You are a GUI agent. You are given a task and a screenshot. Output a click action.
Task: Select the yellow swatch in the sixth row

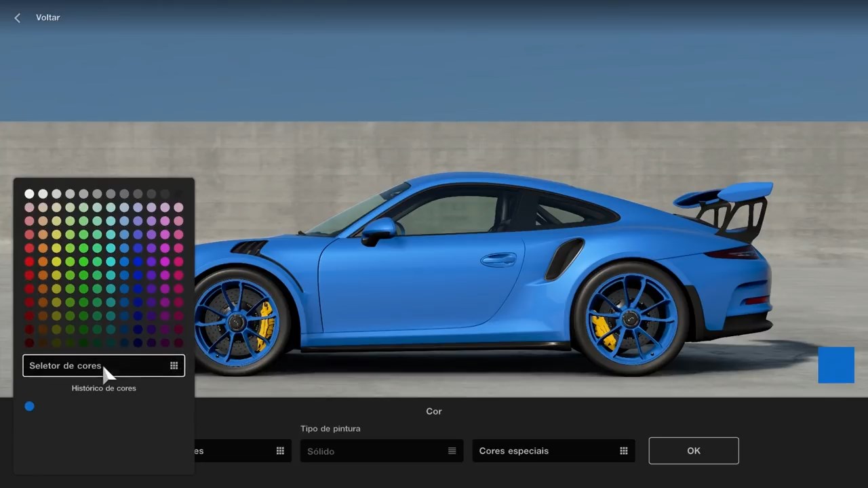(56, 262)
